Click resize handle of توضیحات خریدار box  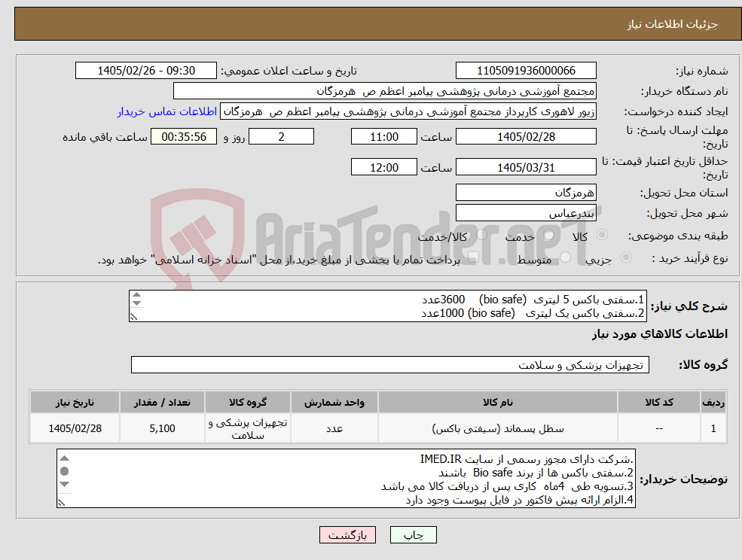61,503
